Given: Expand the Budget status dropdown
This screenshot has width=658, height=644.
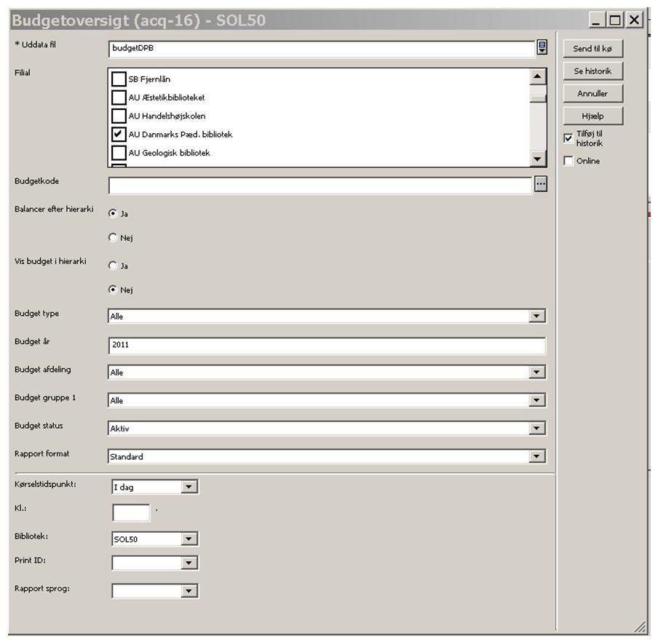Looking at the screenshot, I should point(537,429).
